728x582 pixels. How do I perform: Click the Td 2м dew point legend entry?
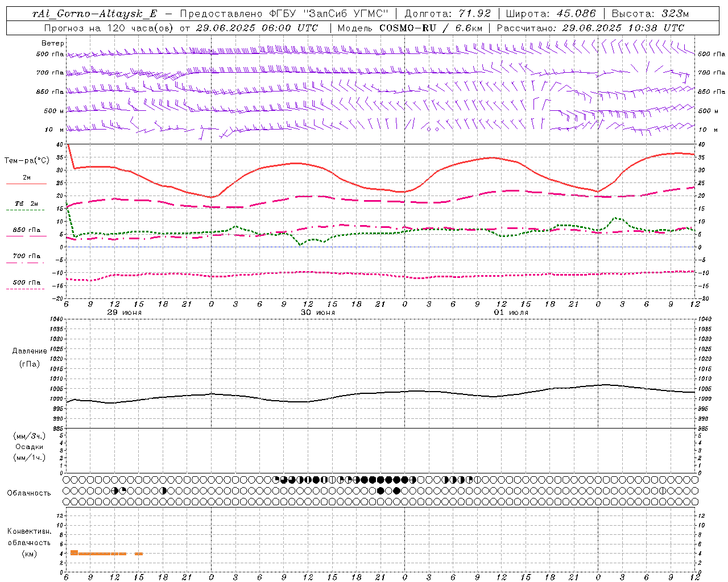pos(27,203)
